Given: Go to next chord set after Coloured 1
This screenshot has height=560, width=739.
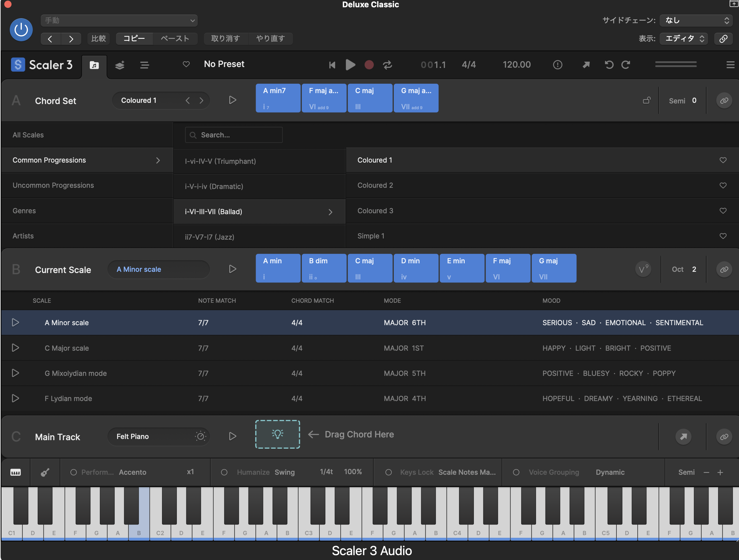Looking at the screenshot, I should [x=201, y=101].
